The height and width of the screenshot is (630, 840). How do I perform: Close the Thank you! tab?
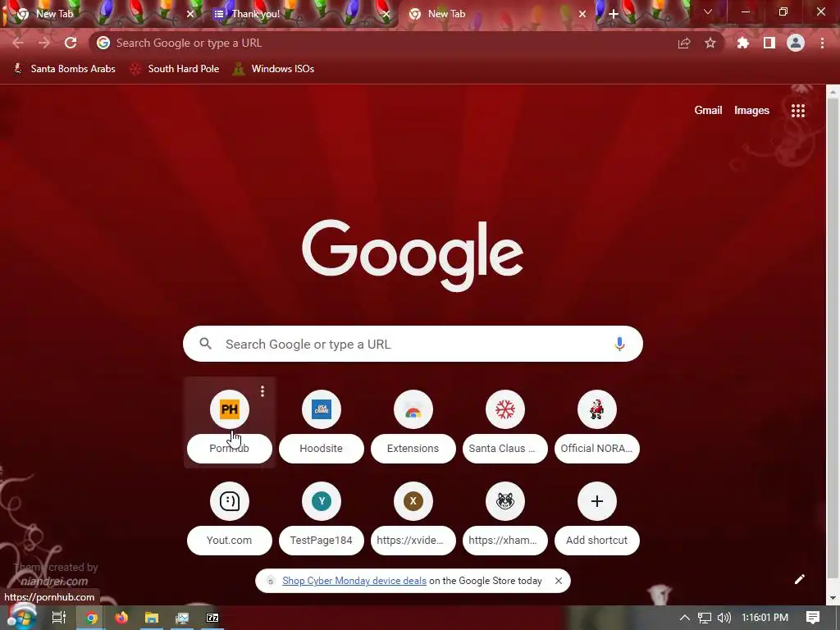(386, 14)
